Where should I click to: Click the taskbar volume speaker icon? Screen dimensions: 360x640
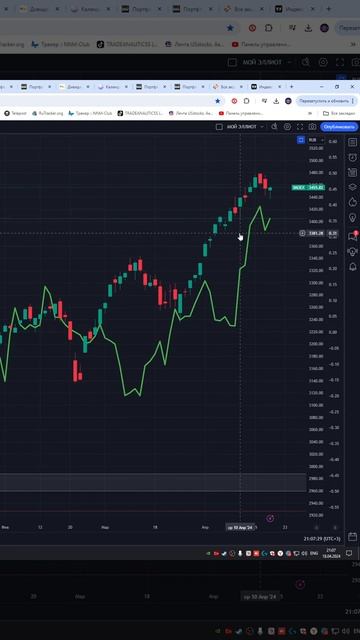(304, 553)
